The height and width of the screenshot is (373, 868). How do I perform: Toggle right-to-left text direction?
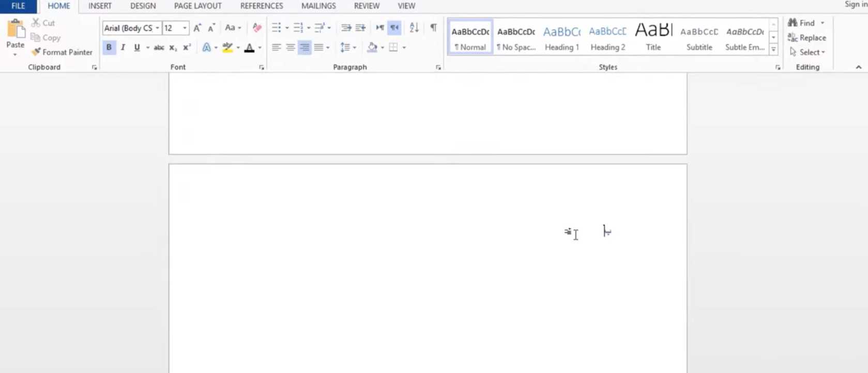394,28
